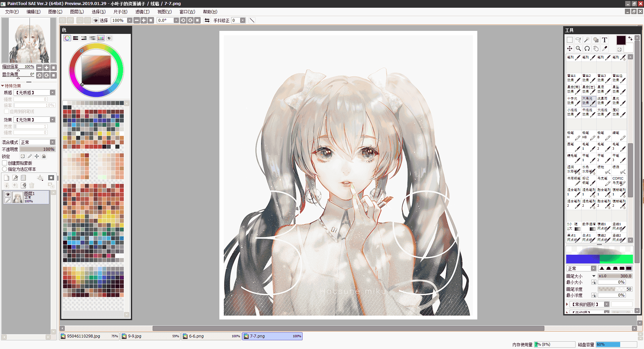
Task: Create a new layer in the layer panel
Action: click(x=6, y=178)
